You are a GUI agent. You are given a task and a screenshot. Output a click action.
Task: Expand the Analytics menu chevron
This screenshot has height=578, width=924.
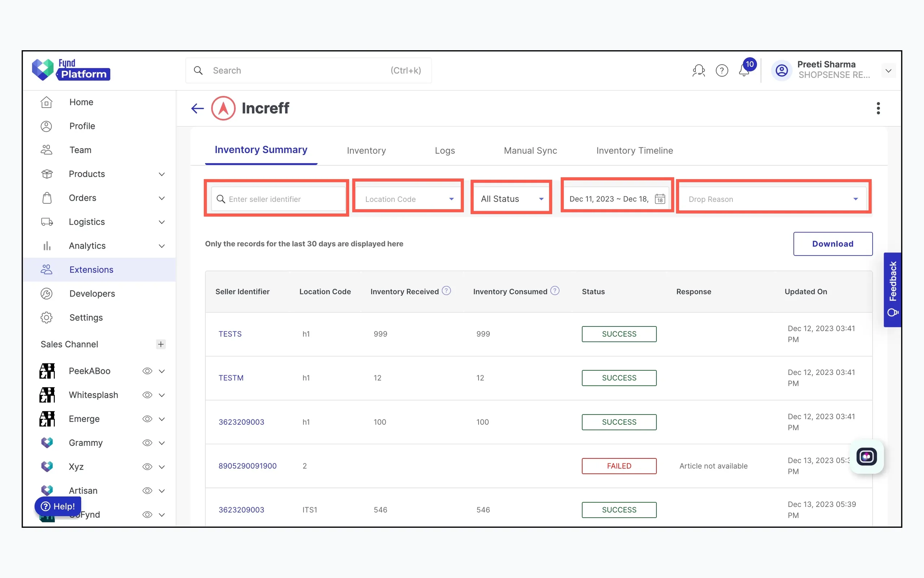pyautogui.click(x=161, y=246)
